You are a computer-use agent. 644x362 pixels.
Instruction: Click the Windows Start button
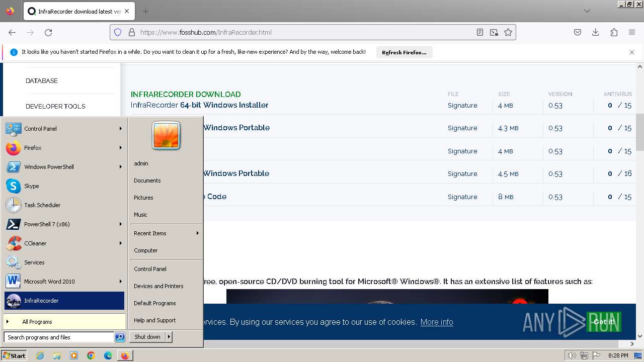pos(14,355)
